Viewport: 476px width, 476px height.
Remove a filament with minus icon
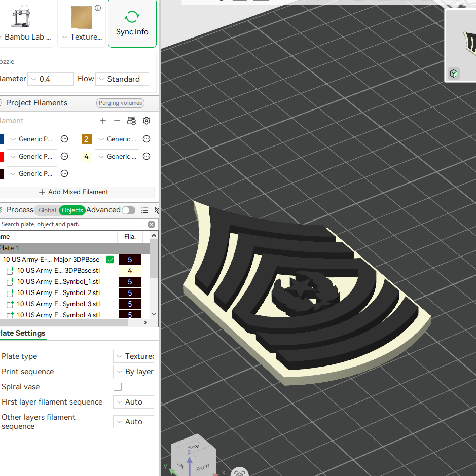117,121
